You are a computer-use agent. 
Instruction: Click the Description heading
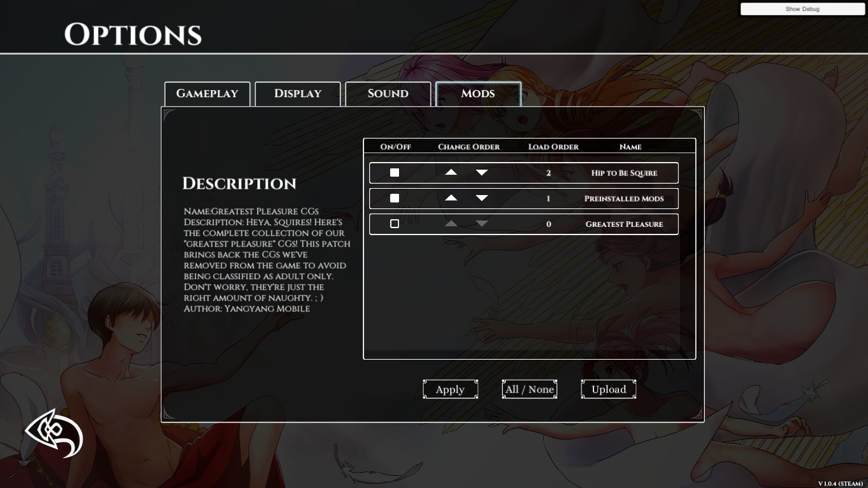click(240, 184)
